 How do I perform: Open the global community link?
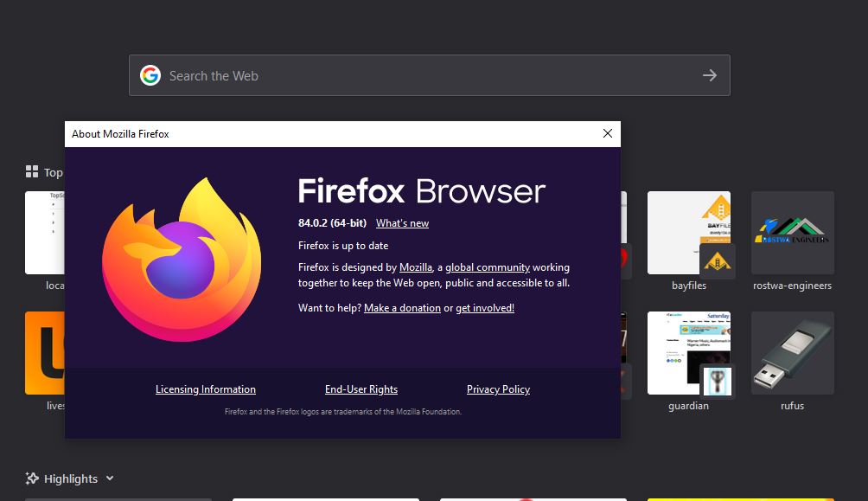click(x=488, y=267)
